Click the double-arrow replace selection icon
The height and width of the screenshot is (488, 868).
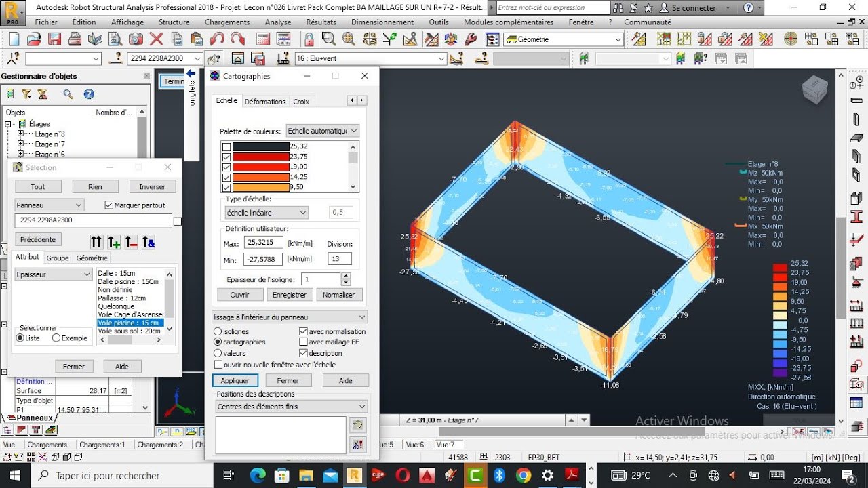pyautogui.click(x=96, y=242)
